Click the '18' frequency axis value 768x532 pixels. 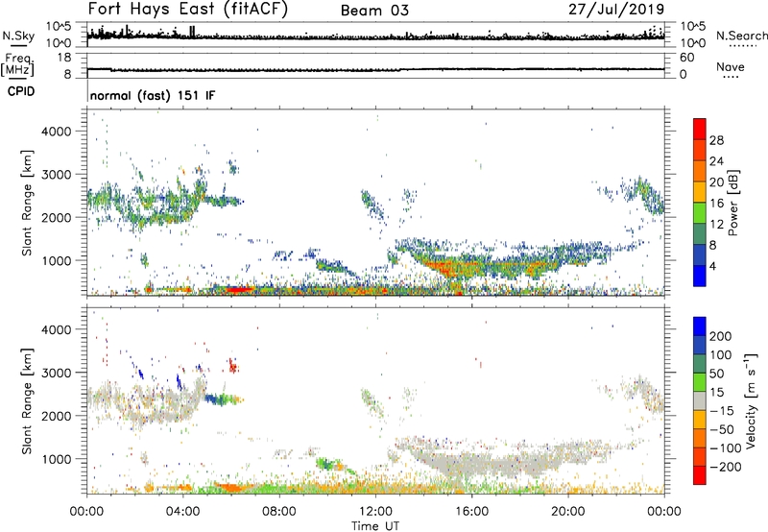64,58
